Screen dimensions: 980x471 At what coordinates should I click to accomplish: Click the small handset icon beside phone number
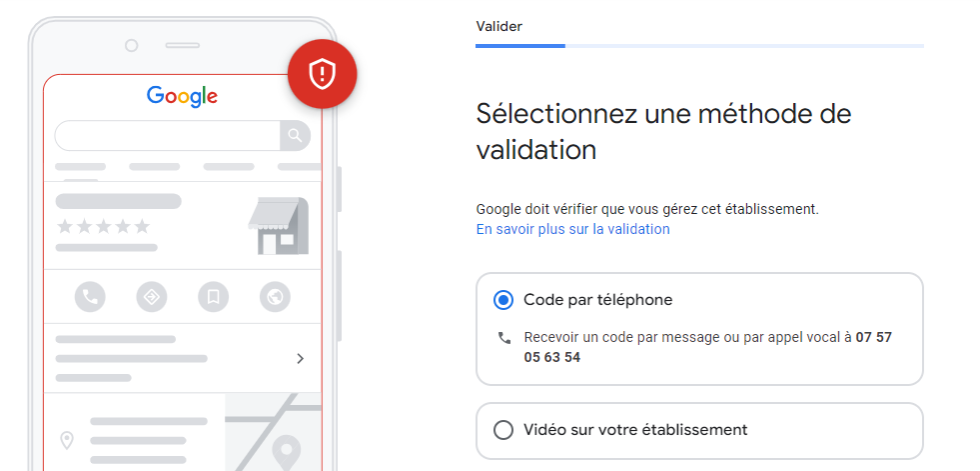(x=504, y=338)
